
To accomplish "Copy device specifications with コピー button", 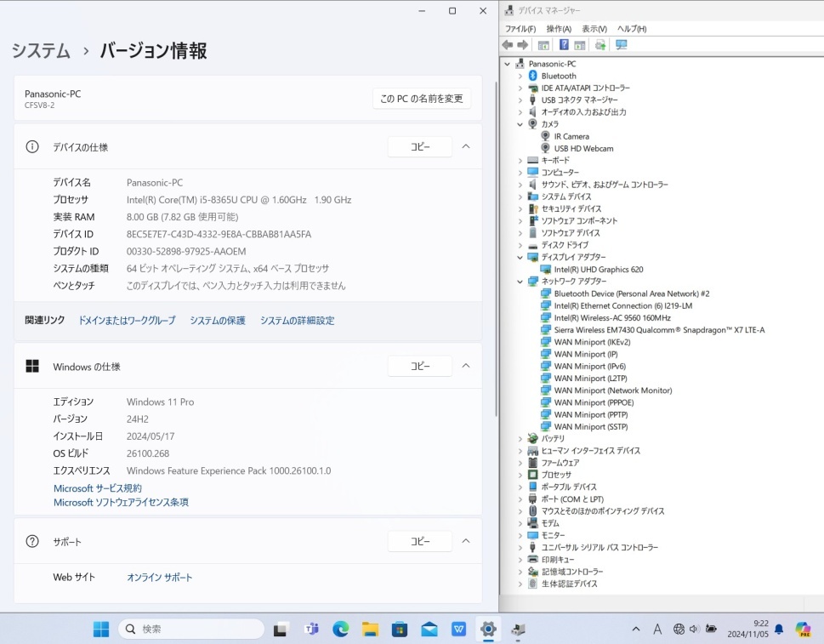I will pyautogui.click(x=420, y=146).
